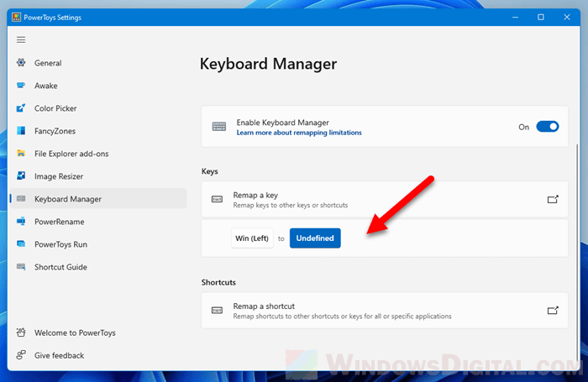Screen dimensions: 588x382
Task: Click the Color Picker eyedropper icon
Action: [21, 108]
